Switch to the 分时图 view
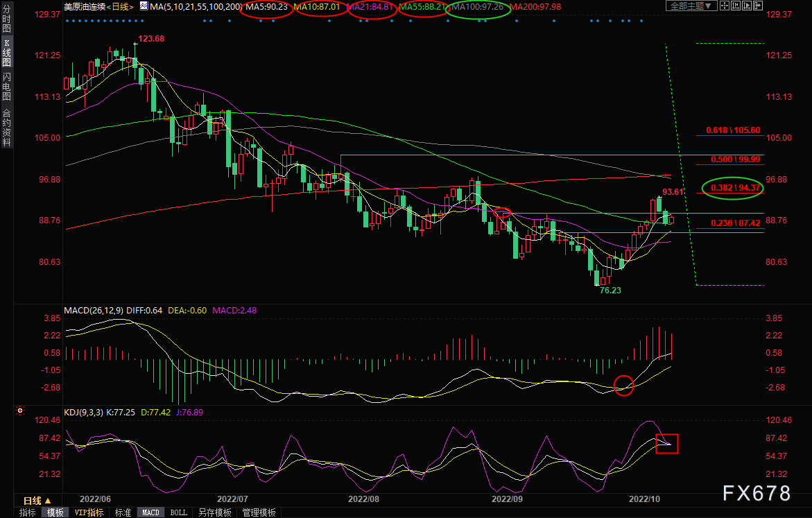Viewport: 812px width, 518px height. 7,18
